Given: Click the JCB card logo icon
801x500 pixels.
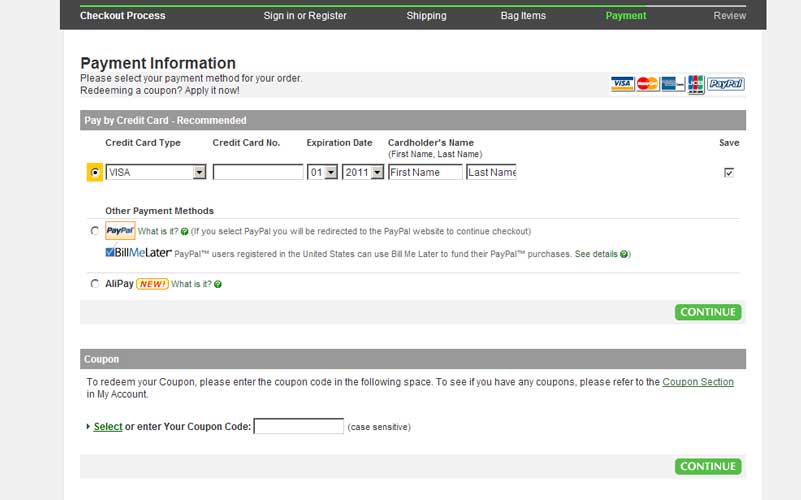Looking at the screenshot, I should tap(695, 84).
